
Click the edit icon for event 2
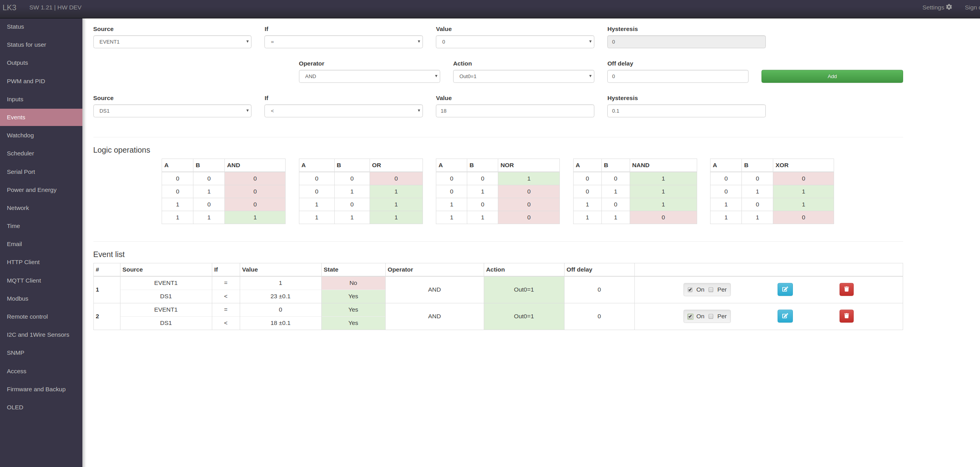(x=785, y=316)
